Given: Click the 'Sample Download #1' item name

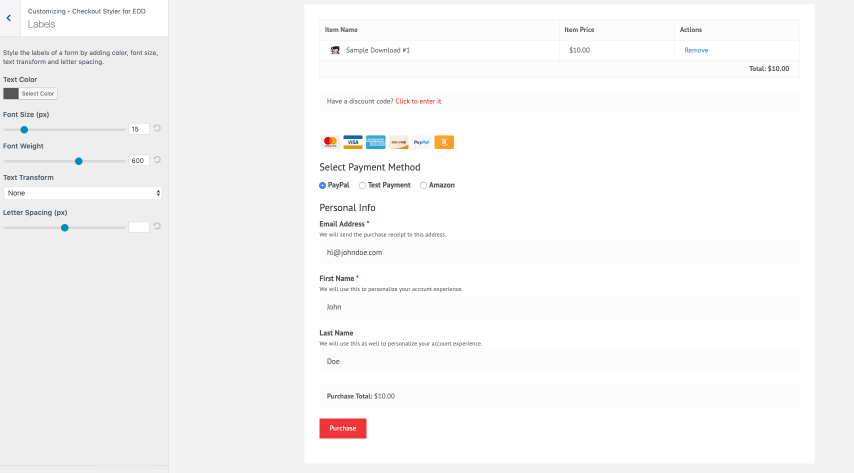Looking at the screenshot, I should click(x=378, y=50).
